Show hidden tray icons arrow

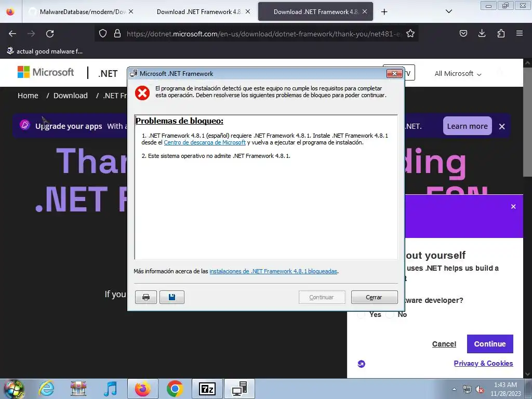click(x=454, y=390)
